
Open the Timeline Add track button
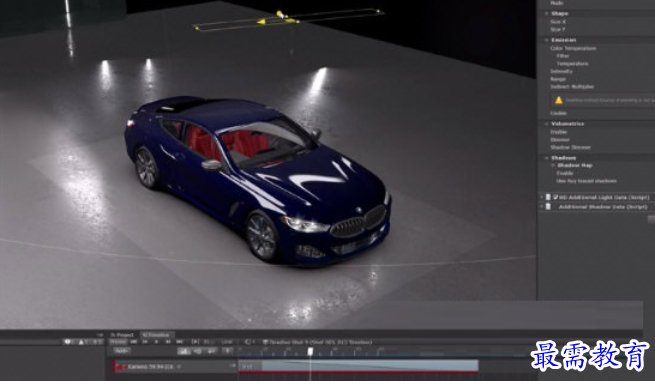tap(122, 351)
